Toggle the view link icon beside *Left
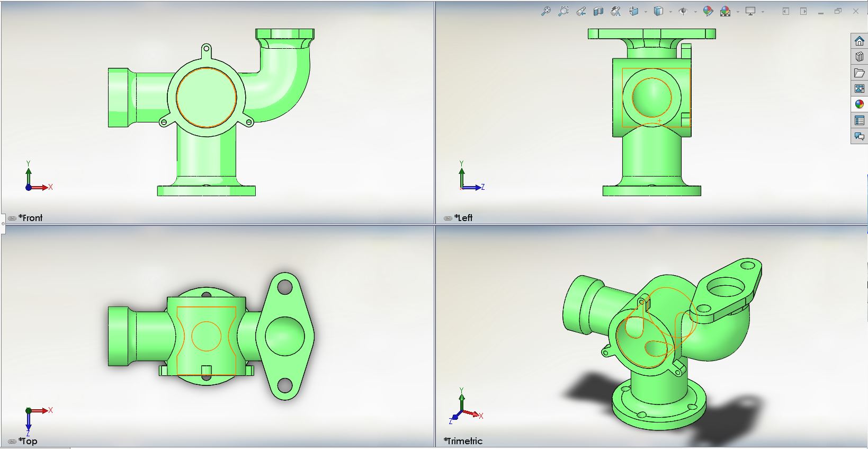Screen dimensions: 868x449 tap(448, 218)
